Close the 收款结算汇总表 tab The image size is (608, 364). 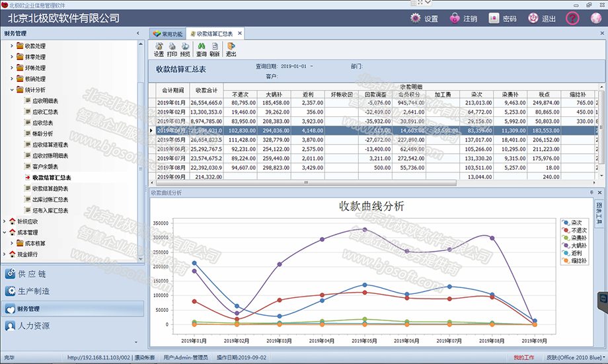240,33
